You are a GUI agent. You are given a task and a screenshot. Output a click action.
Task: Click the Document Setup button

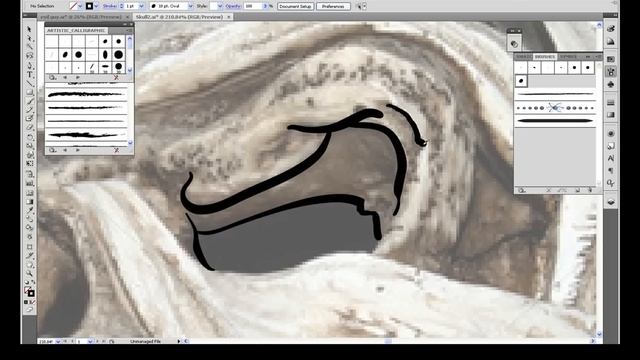click(296, 6)
